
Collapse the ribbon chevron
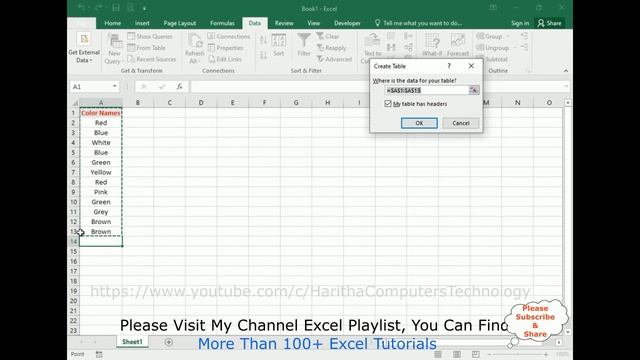(566, 71)
